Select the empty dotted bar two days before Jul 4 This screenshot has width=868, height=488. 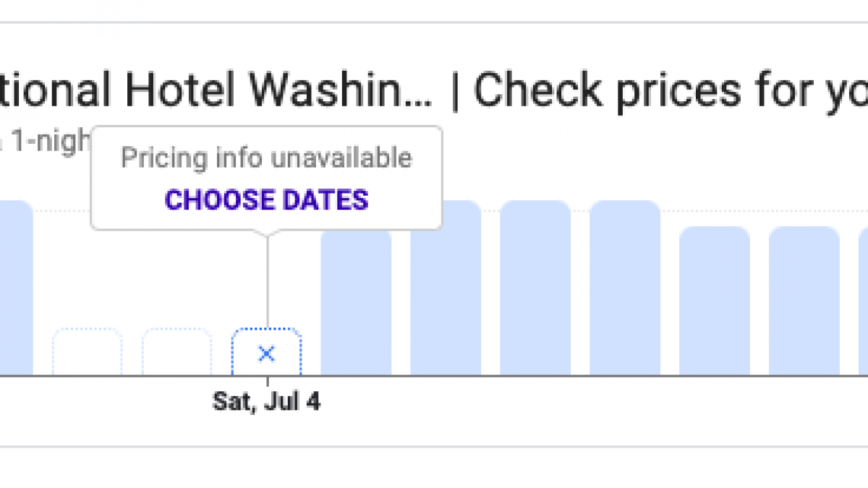coord(88,352)
